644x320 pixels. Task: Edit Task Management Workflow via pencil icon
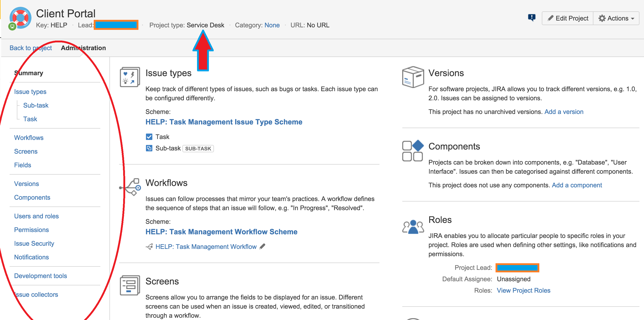[x=262, y=247]
